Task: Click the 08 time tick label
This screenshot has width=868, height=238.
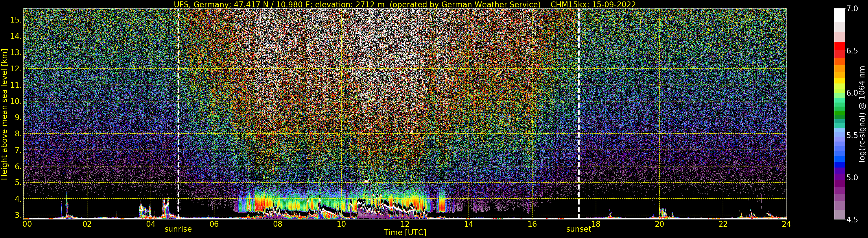Action: click(x=278, y=224)
